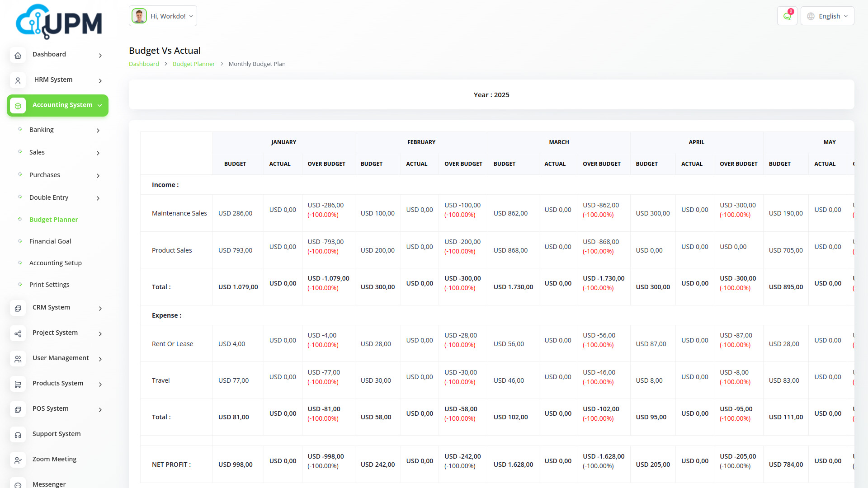Click the Budget Planner breadcrumb link
This screenshot has width=868, height=488.
193,64
